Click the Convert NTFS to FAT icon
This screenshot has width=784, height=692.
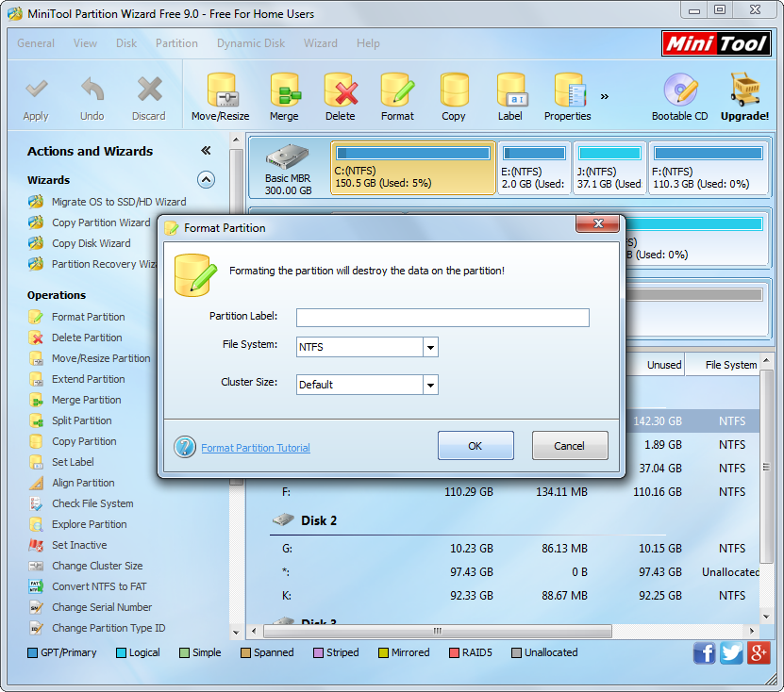point(36,586)
